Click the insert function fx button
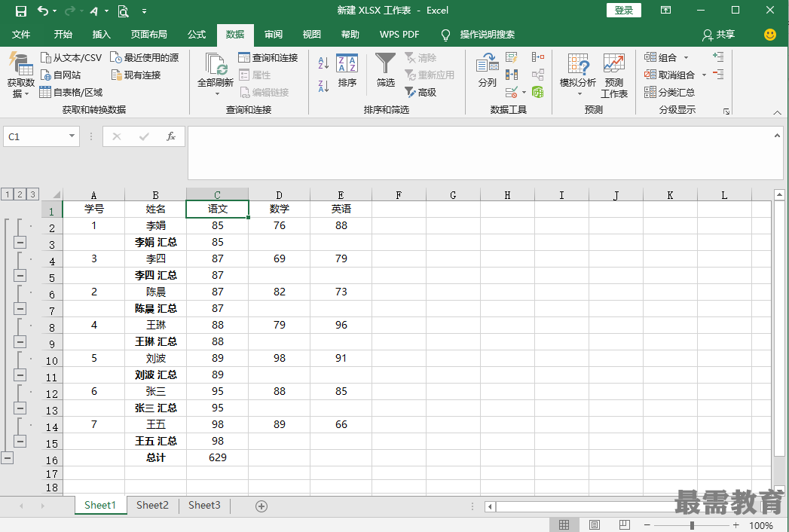This screenshot has width=789, height=532. [x=170, y=136]
